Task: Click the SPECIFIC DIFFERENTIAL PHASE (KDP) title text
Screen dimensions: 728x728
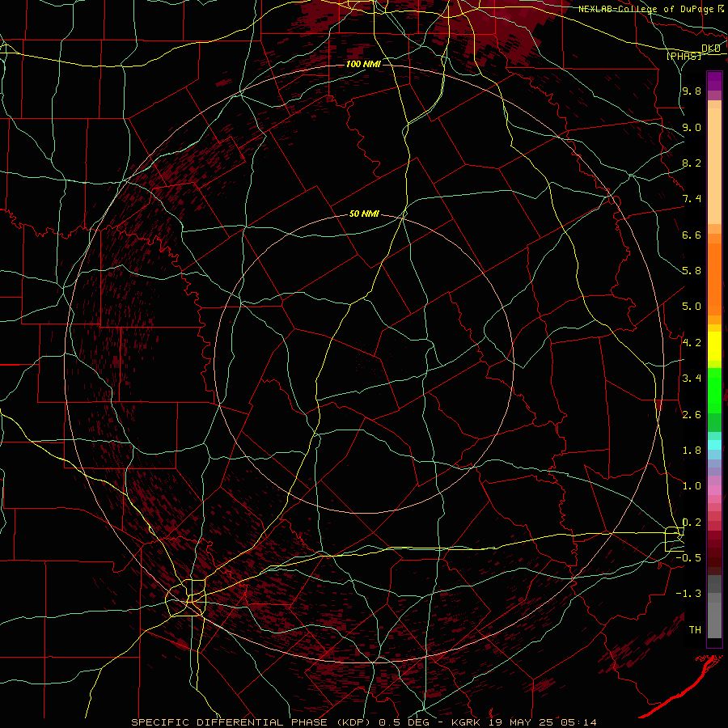Action: [x=252, y=722]
